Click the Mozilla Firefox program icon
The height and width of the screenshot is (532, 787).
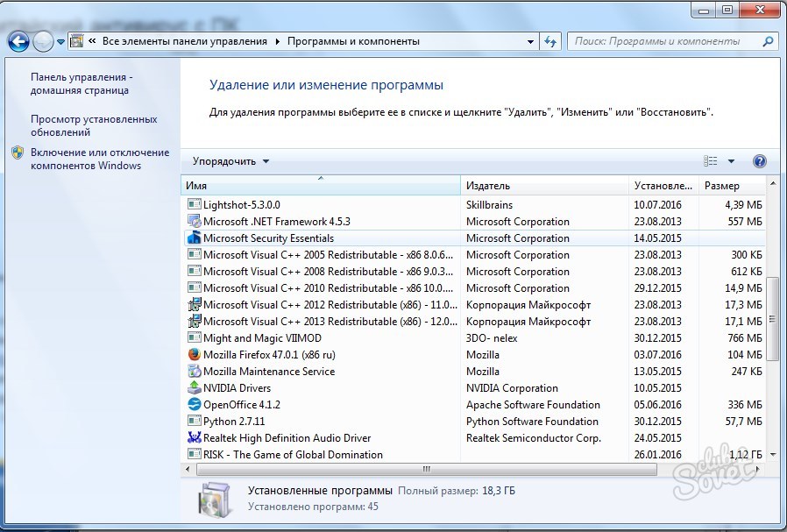(195, 355)
